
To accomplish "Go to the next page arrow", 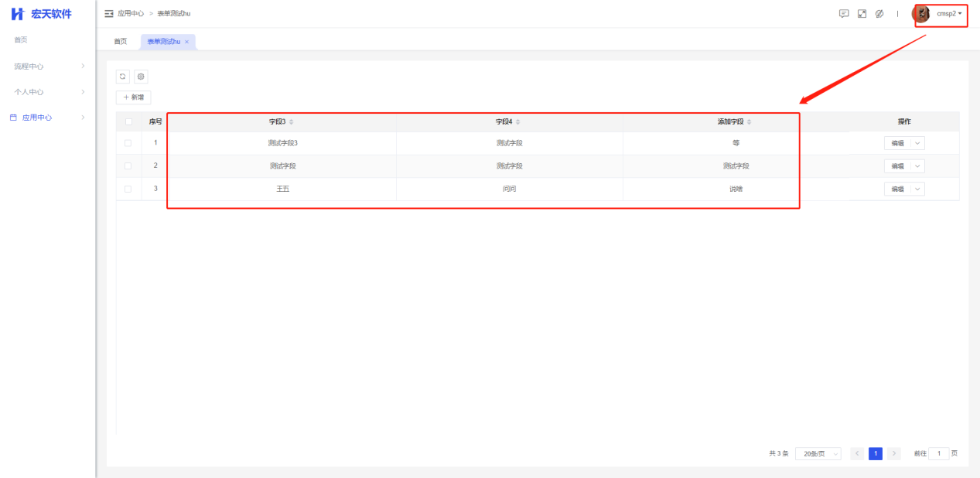I will point(894,453).
